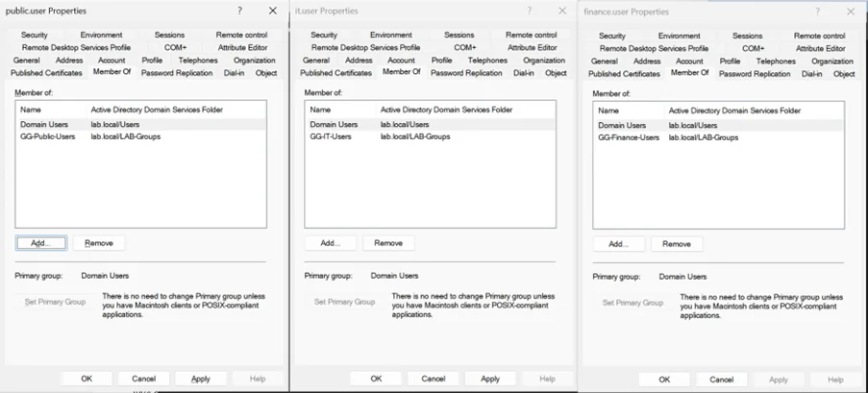Viewport: 868px width, 393px height.
Task: Open Object tab in it.user Properties
Action: tap(556, 72)
